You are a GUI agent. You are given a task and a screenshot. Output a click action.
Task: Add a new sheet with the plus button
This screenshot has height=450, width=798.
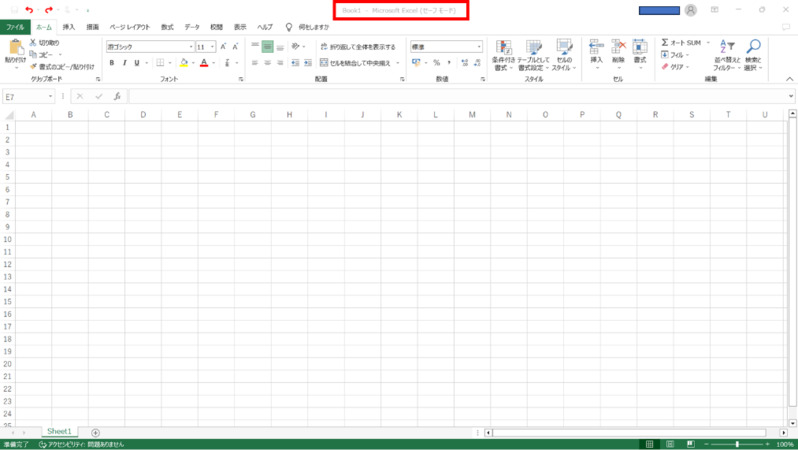(x=95, y=432)
